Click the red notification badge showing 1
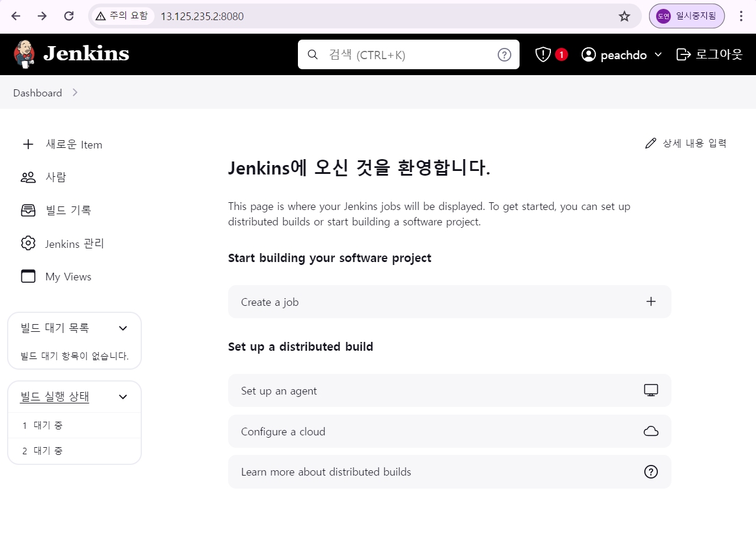756x543 pixels. click(x=561, y=54)
